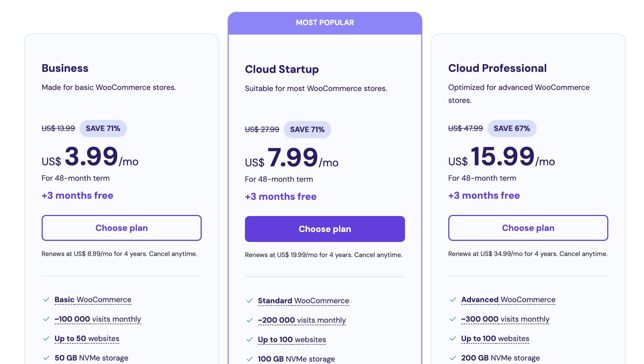Image resolution: width=644 pixels, height=364 pixels.
Task: Click the Basic WooCommerce feature link
Action: pyautogui.click(x=93, y=300)
